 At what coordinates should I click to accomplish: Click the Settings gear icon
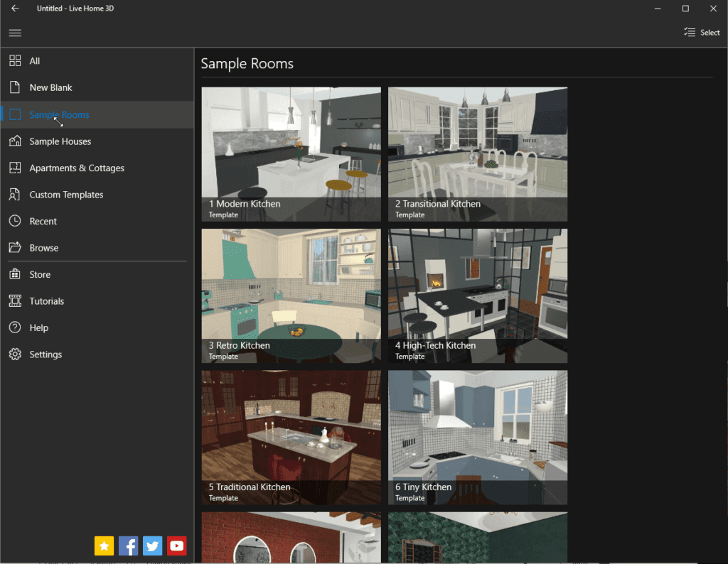point(15,354)
